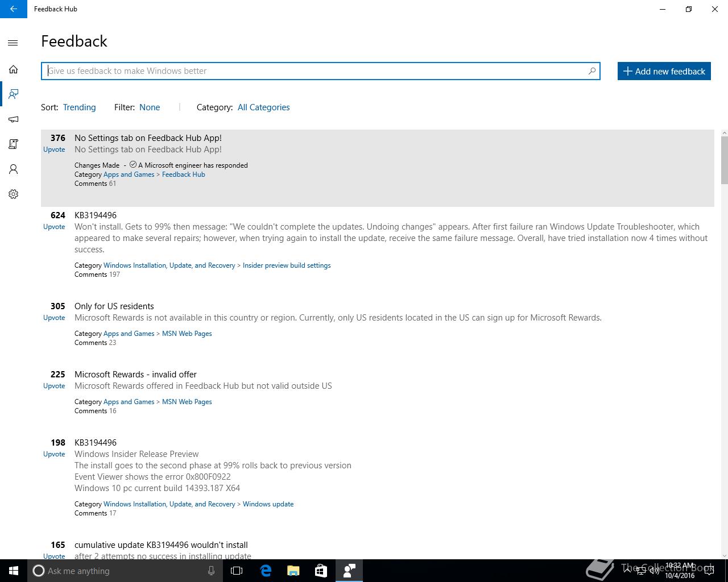
Task: Click the taskbar clock showing 10/4/2016
Action: tap(680, 571)
